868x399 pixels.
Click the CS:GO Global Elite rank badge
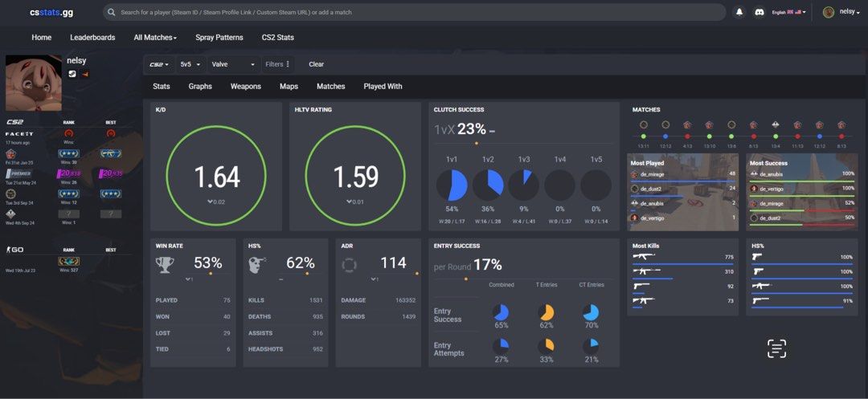coord(69,262)
